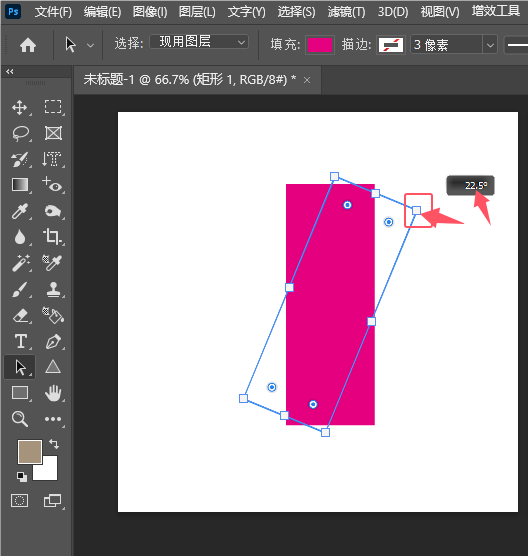Select the Move tool
This screenshot has width=528, height=556.
click(20, 107)
